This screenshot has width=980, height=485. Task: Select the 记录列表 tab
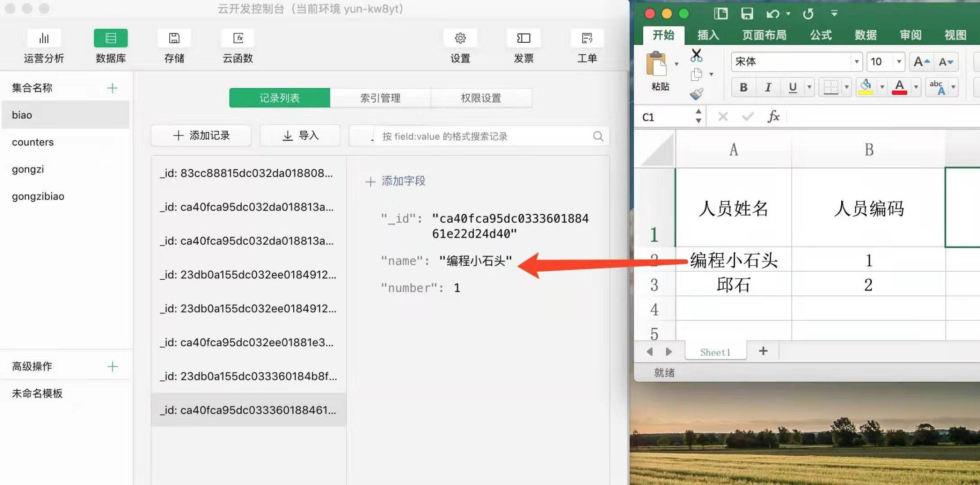click(x=279, y=97)
